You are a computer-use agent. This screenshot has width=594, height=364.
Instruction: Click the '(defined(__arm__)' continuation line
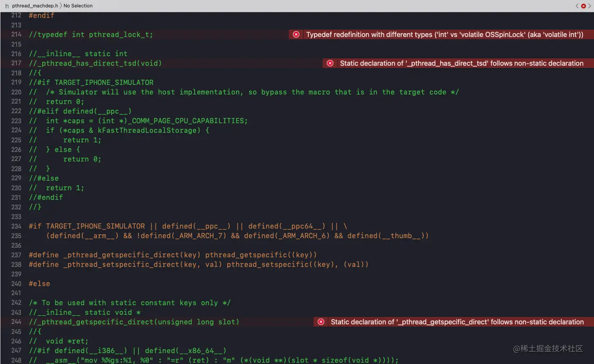click(237, 236)
